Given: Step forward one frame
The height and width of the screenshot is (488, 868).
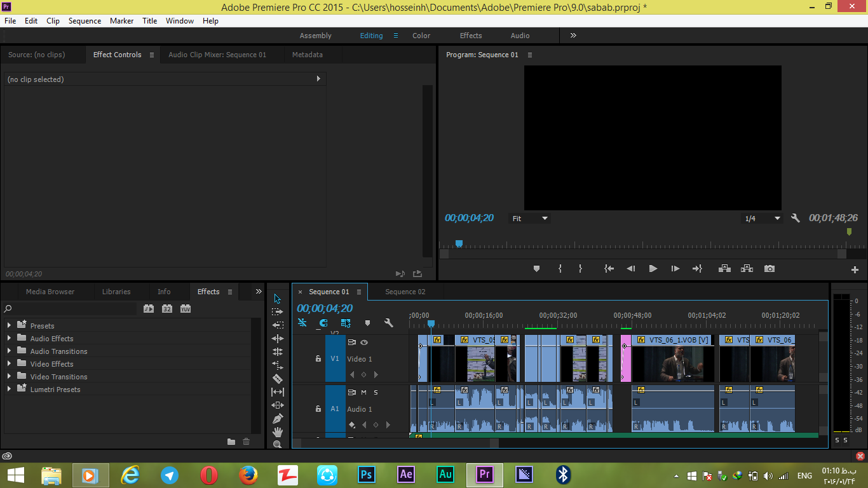Looking at the screenshot, I should click(675, 269).
